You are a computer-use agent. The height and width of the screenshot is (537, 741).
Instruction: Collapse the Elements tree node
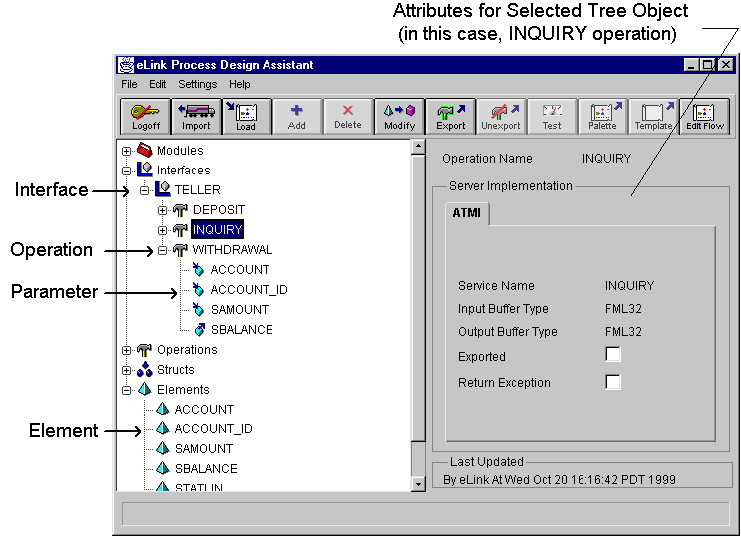(x=126, y=390)
